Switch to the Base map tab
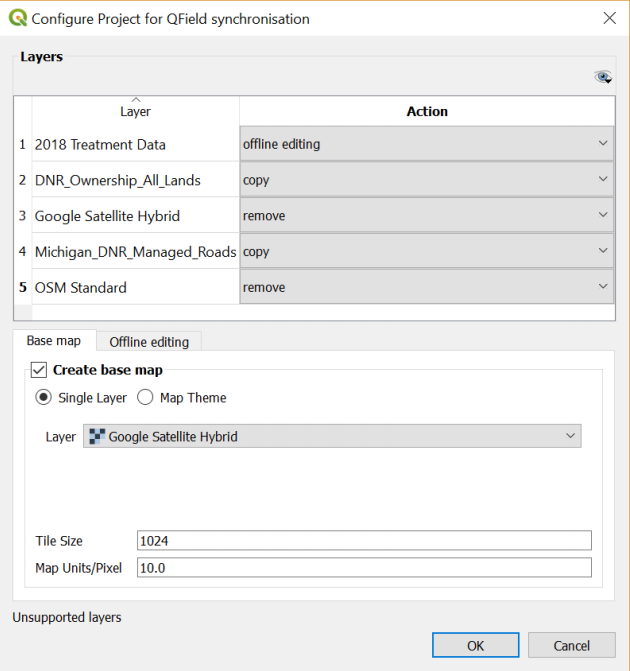630x671 pixels. (x=54, y=341)
